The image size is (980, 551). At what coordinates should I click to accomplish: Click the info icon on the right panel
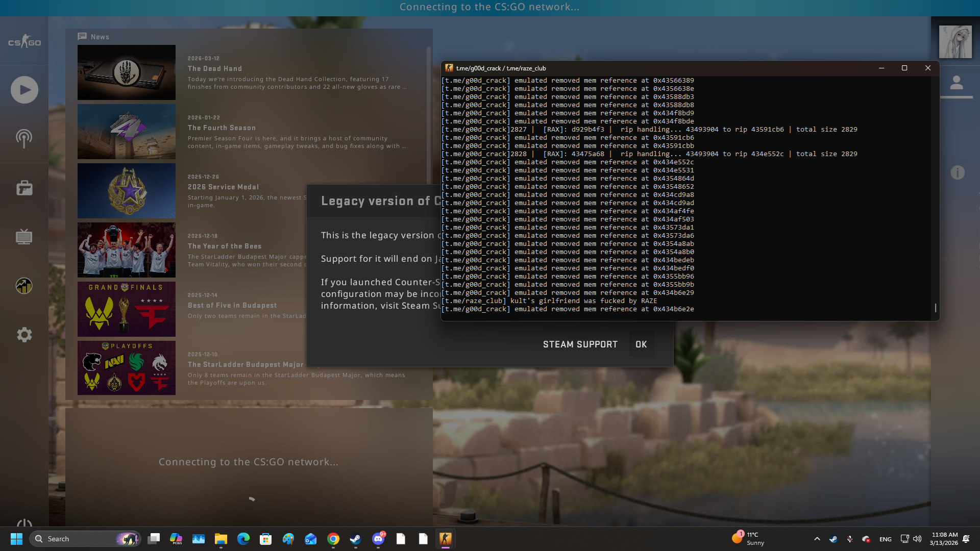957,172
